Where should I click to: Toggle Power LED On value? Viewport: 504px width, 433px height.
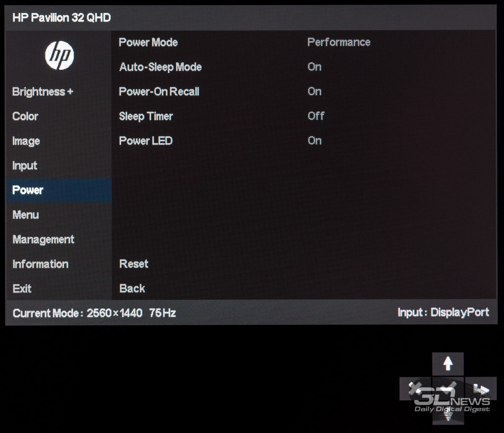pyautogui.click(x=315, y=140)
